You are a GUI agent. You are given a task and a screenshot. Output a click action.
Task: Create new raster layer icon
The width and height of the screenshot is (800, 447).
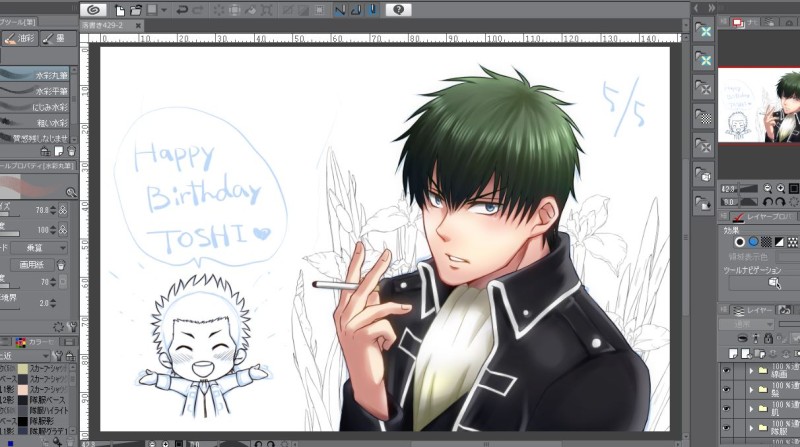click(733, 353)
